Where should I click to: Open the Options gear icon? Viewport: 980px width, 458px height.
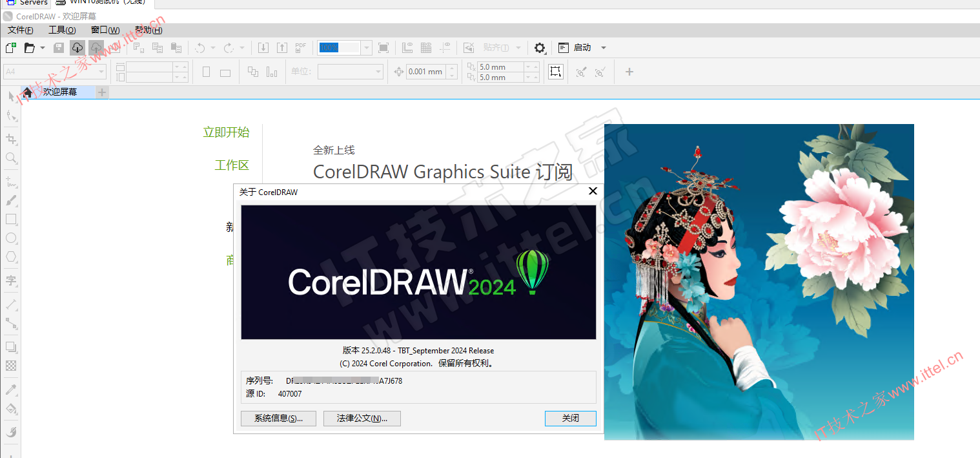(540, 48)
